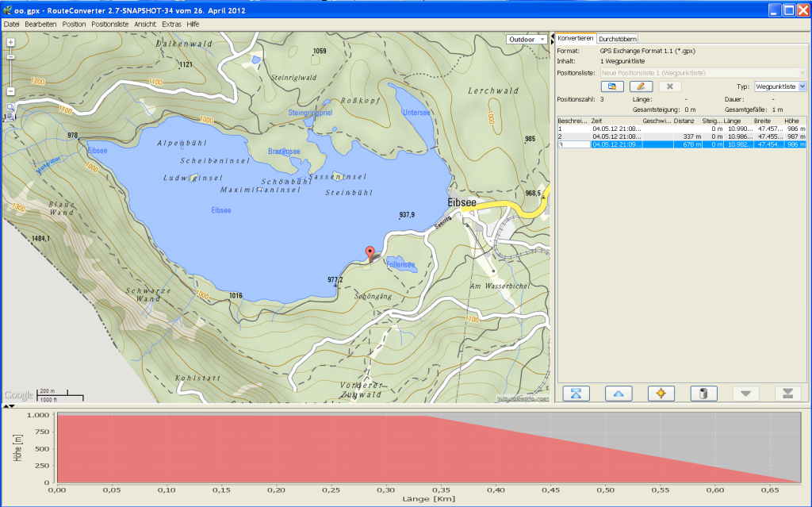Select highlighted row 3 with 678 m distance
The height and width of the screenshot is (507, 812).
tap(681, 144)
